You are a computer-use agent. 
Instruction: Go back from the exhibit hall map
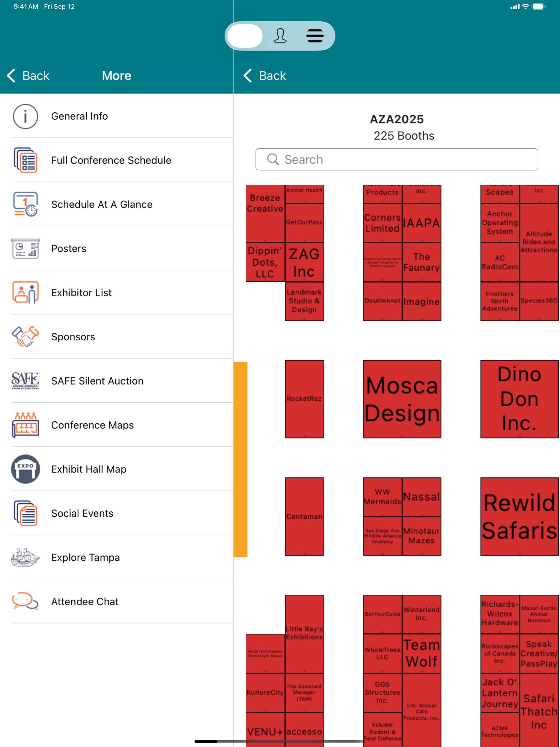[x=265, y=76]
